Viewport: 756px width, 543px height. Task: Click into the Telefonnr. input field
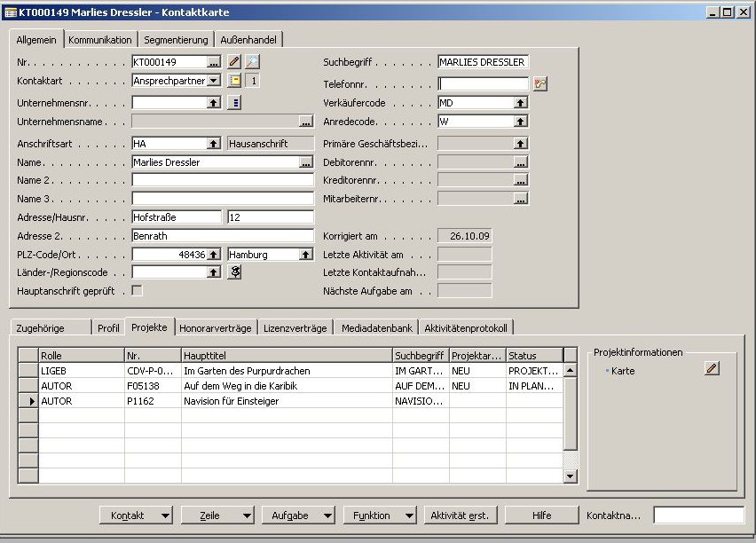coord(483,84)
